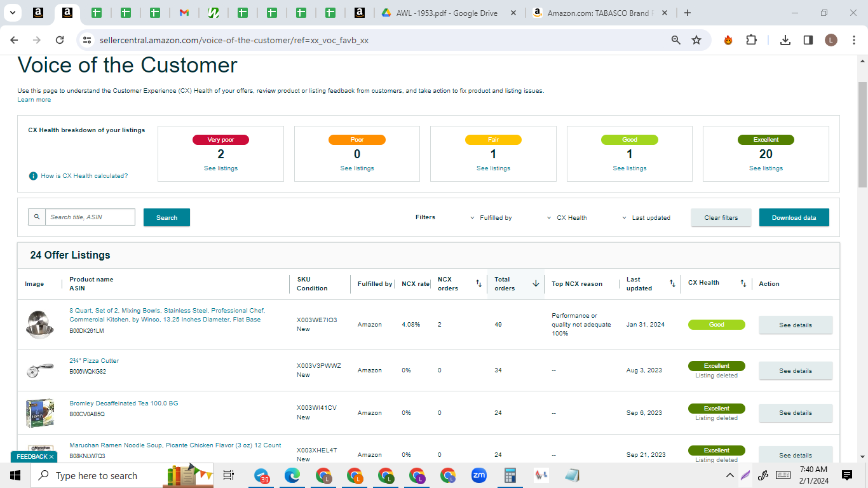Toggle the Chrome side panel
868x488 pixels.
pos(808,40)
